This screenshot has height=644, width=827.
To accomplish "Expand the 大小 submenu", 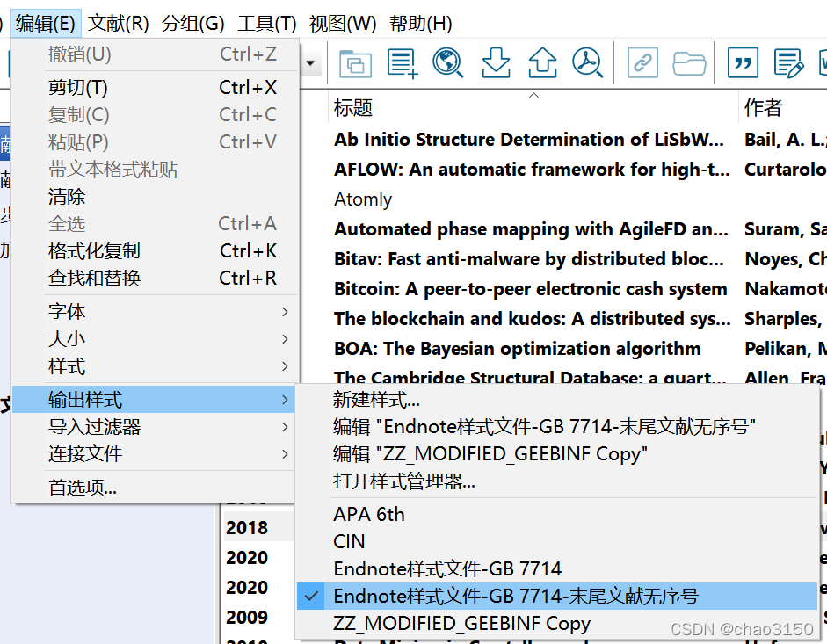I will tap(155, 338).
